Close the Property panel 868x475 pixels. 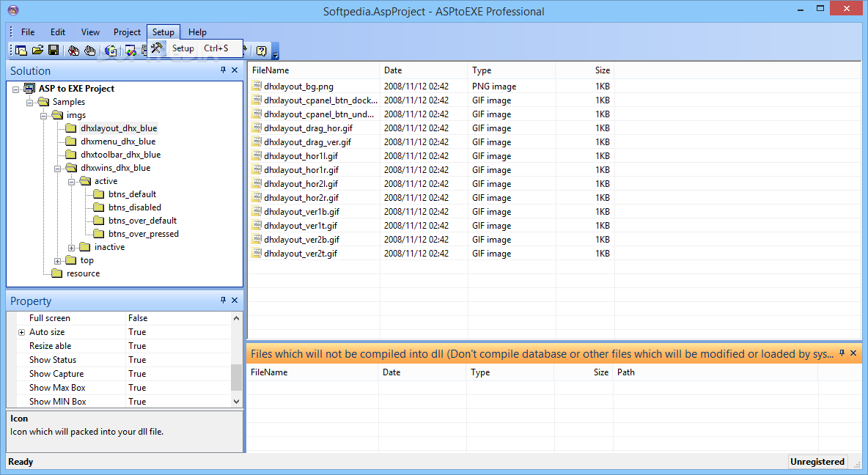click(235, 300)
